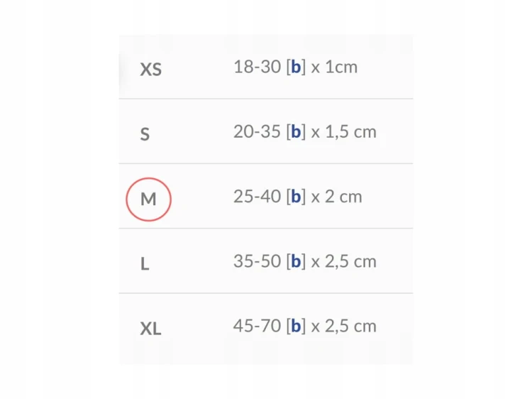Viewport: 532px width, 399px height.
Task: Click the 20-35 measurement range
Action: tap(257, 131)
